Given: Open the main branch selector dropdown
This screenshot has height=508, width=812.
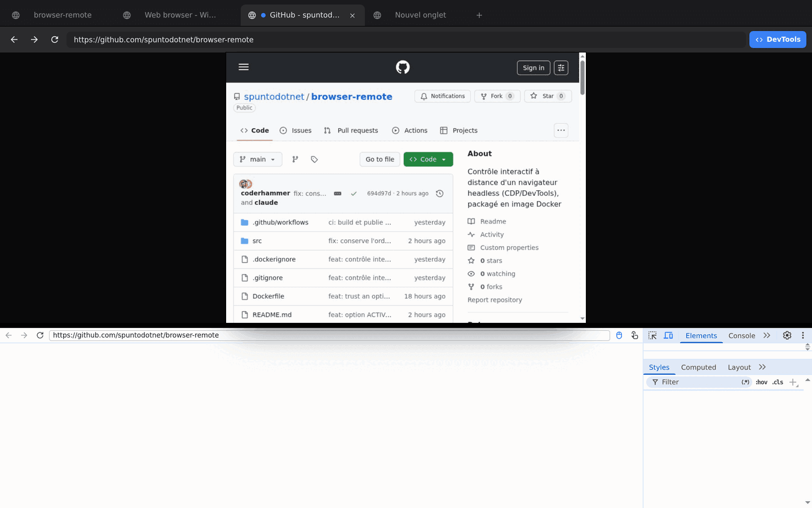Looking at the screenshot, I should point(258,159).
